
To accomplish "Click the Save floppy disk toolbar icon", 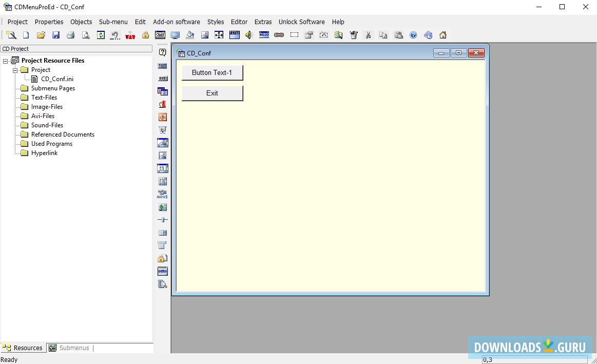I will 56,35.
